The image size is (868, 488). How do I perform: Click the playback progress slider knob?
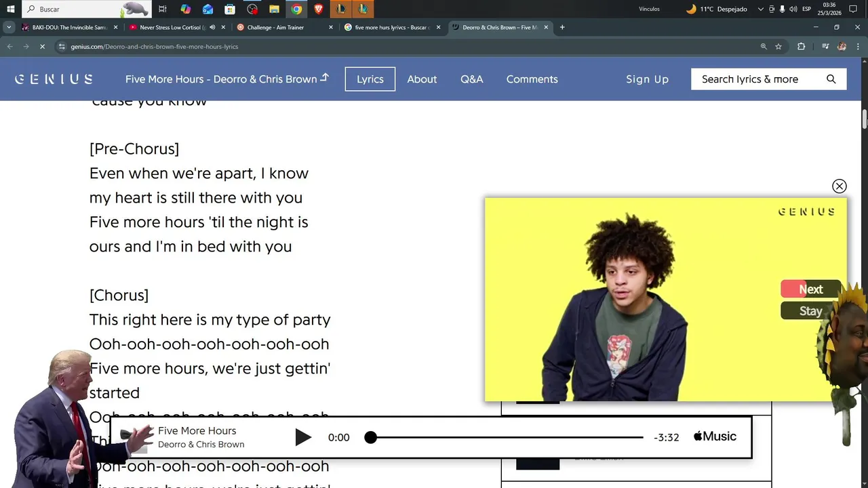coord(370,437)
